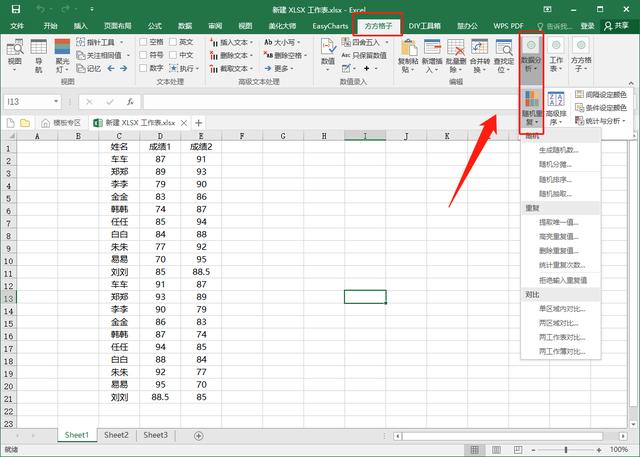Open the 聚光灯 spotlight tool
The width and height of the screenshot is (640, 457).
coord(62,56)
